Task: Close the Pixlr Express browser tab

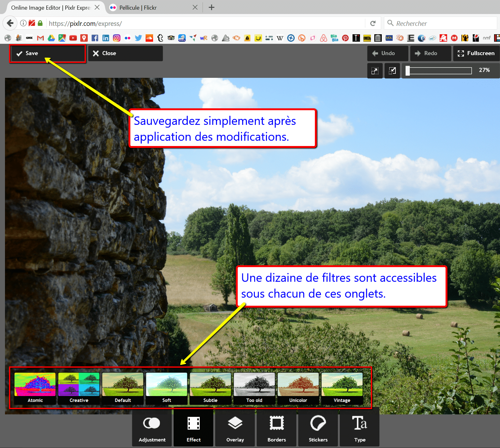Action: pyautogui.click(x=97, y=7)
